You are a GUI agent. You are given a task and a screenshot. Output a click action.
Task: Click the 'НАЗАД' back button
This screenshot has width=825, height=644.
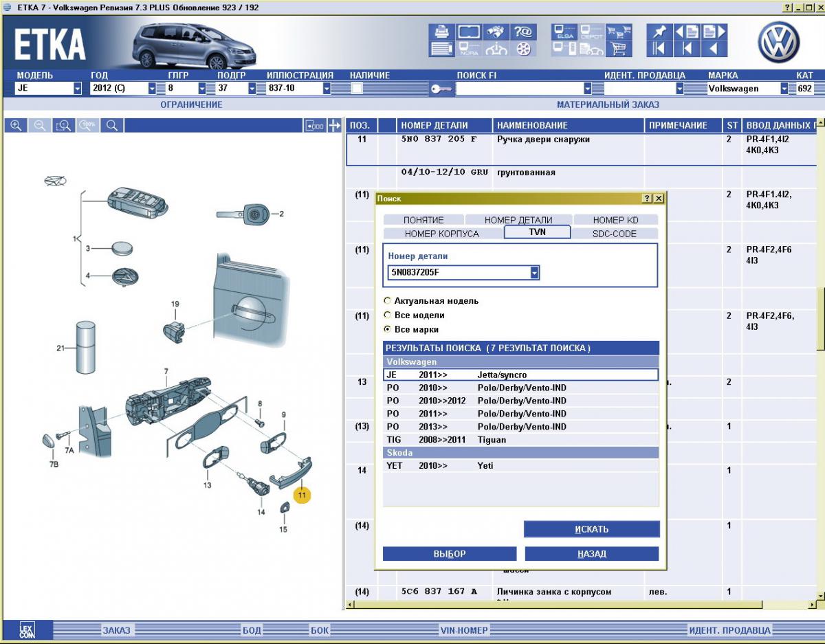click(591, 554)
